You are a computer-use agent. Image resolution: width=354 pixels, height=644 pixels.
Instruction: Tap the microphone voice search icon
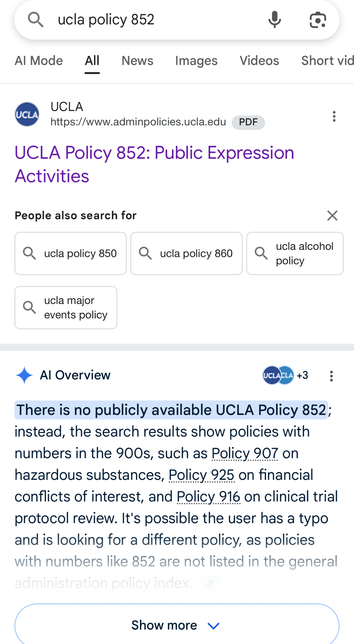tap(275, 20)
